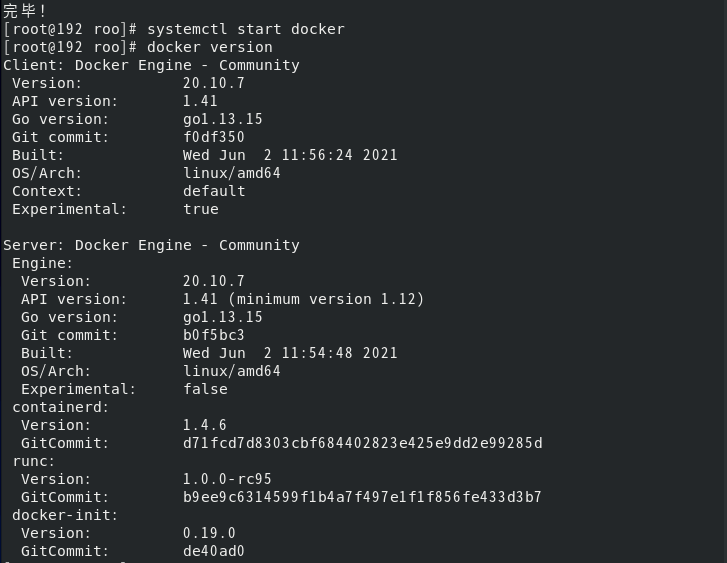This screenshot has width=727, height=563.
Task: Click the 'systemctl start docker' command text
Action: (x=246, y=29)
